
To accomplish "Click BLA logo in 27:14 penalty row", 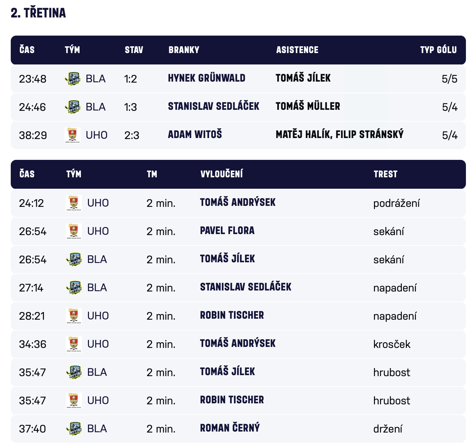I will (x=74, y=287).
